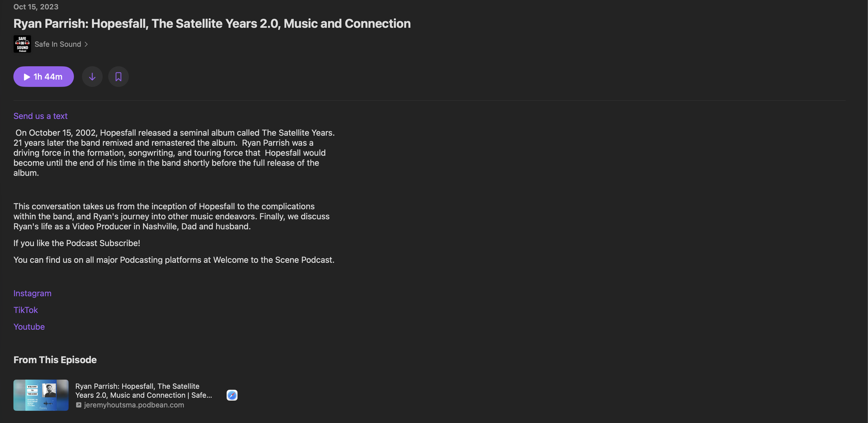Open the TikTok link
The image size is (868, 423).
[26, 310]
